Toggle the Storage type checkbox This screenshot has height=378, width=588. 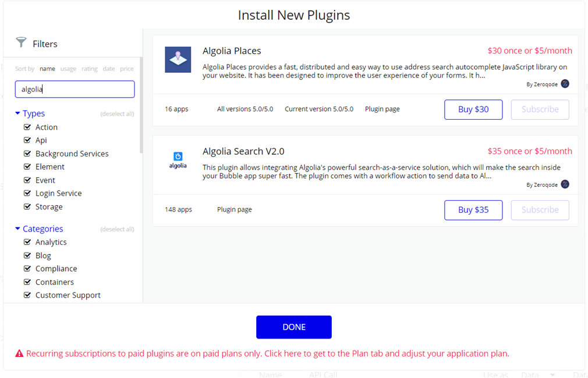click(x=27, y=207)
